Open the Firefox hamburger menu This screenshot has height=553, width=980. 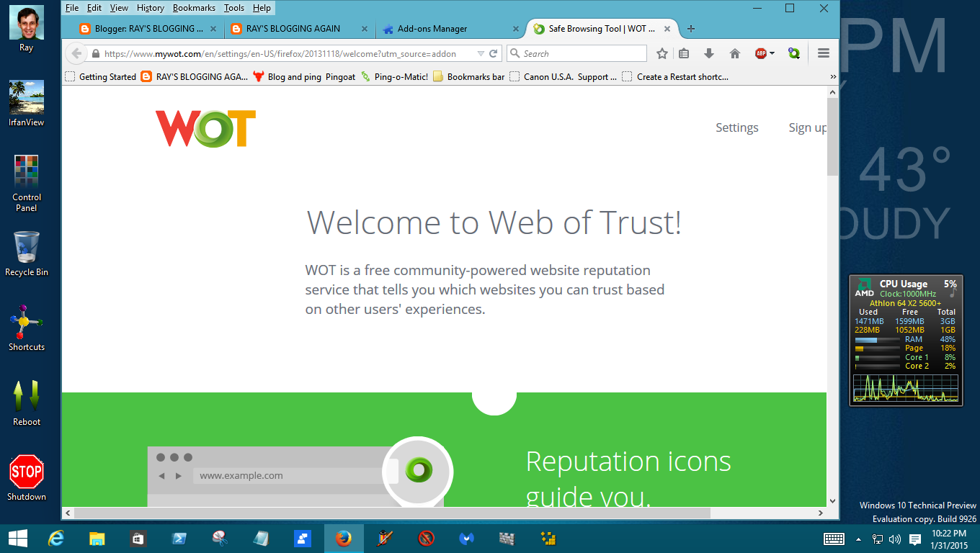click(824, 53)
